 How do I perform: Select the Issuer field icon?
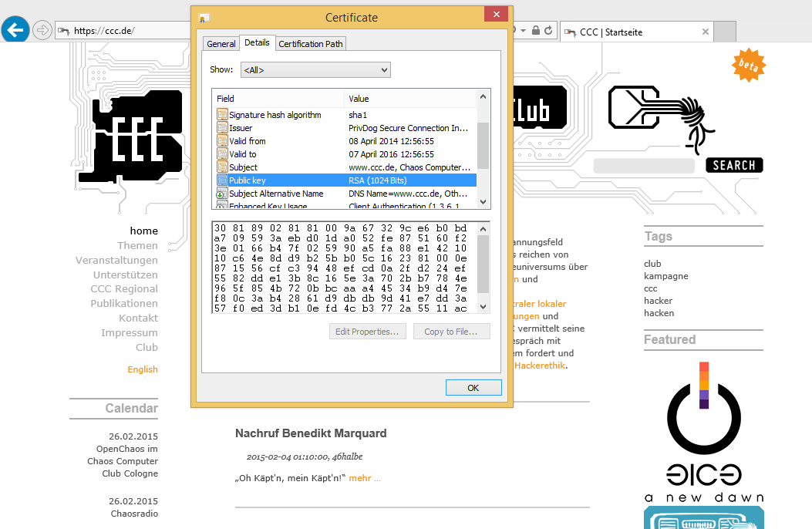222,128
